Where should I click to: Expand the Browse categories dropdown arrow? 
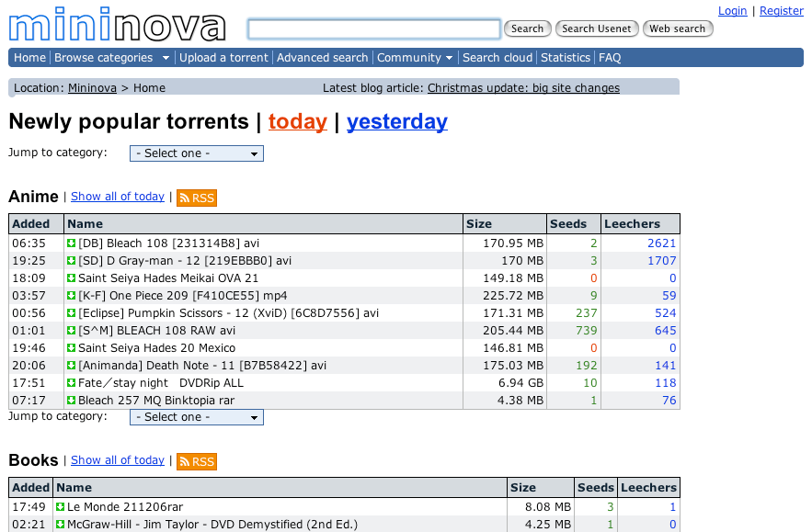pyautogui.click(x=166, y=58)
